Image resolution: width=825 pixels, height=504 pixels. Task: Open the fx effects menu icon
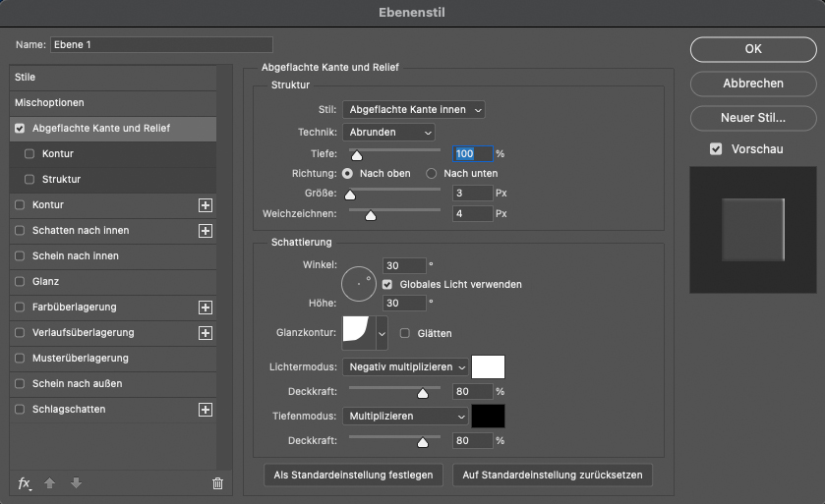[x=25, y=483]
